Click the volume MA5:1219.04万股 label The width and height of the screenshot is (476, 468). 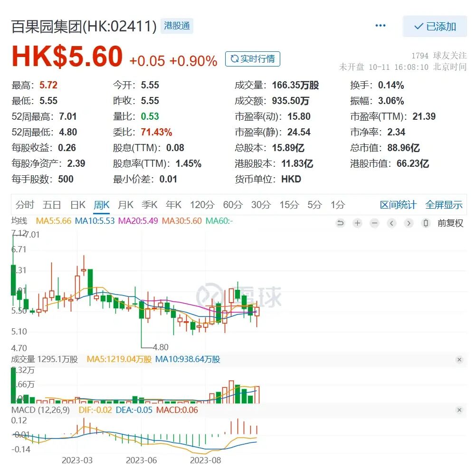tap(119, 359)
